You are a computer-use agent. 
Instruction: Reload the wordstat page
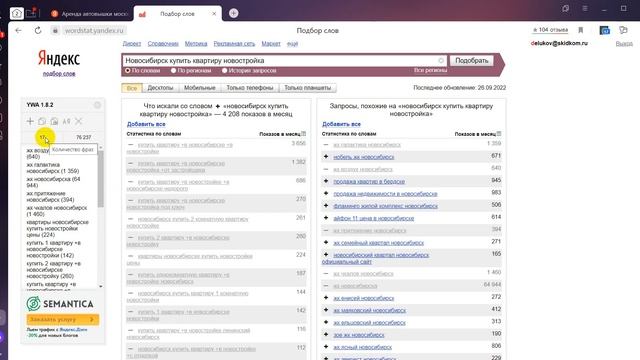[38, 30]
